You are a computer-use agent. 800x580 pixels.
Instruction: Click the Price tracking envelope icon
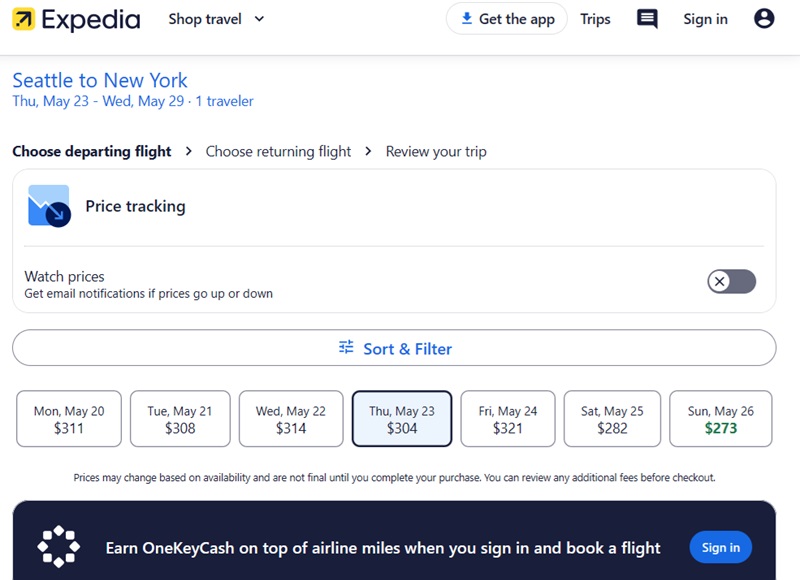point(48,206)
